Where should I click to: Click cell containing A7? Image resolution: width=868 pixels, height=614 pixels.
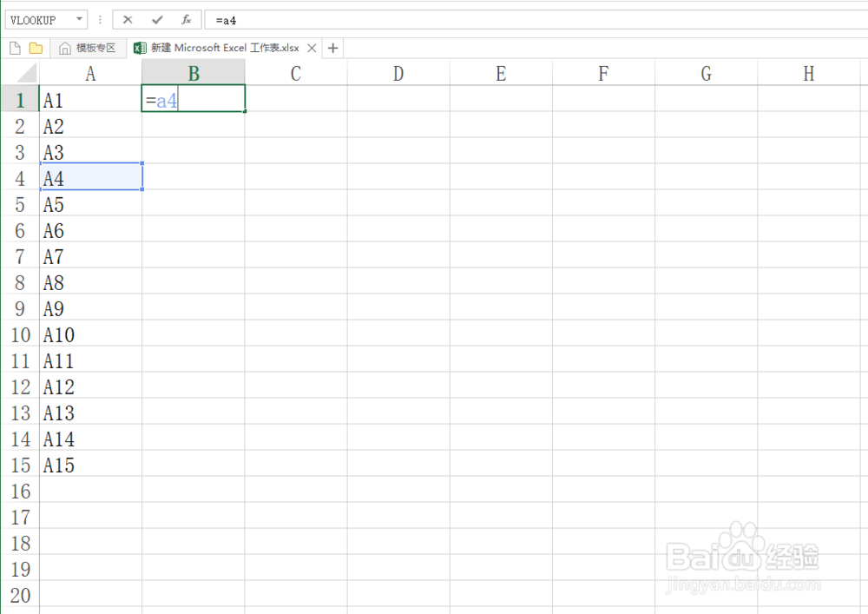pos(91,256)
